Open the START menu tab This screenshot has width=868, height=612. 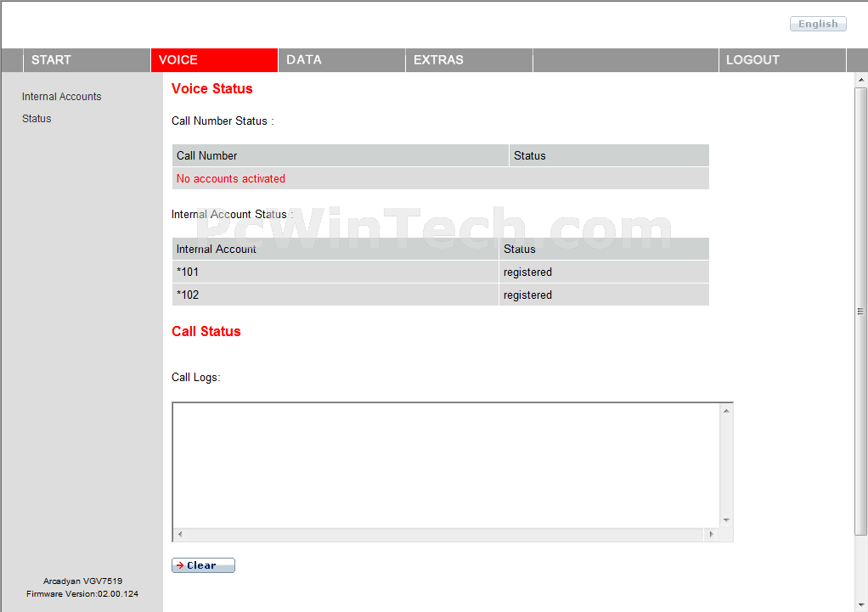51,60
